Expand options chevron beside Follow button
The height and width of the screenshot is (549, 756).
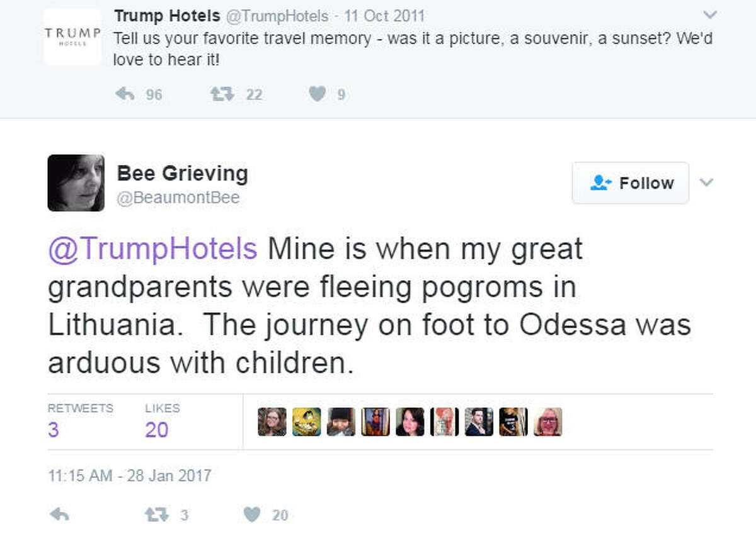click(707, 183)
